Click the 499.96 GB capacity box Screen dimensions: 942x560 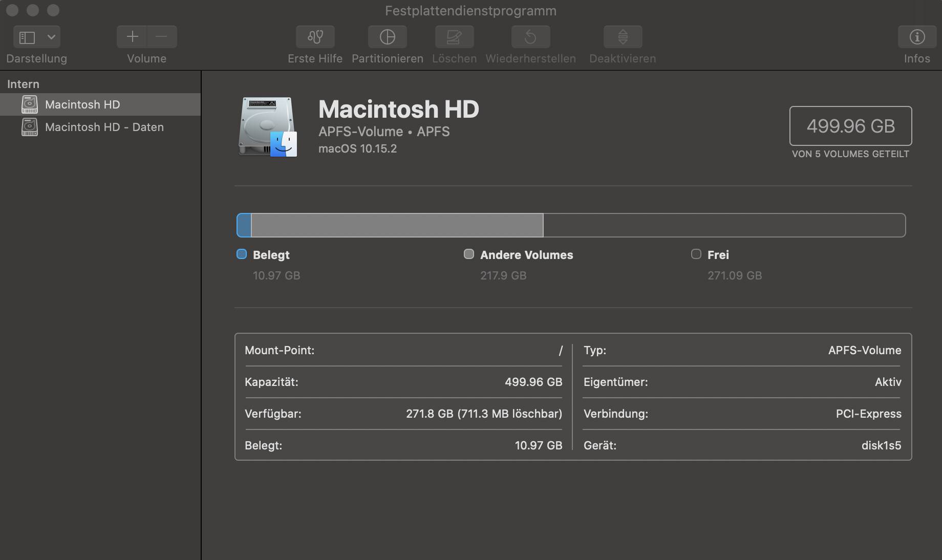tap(851, 126)
